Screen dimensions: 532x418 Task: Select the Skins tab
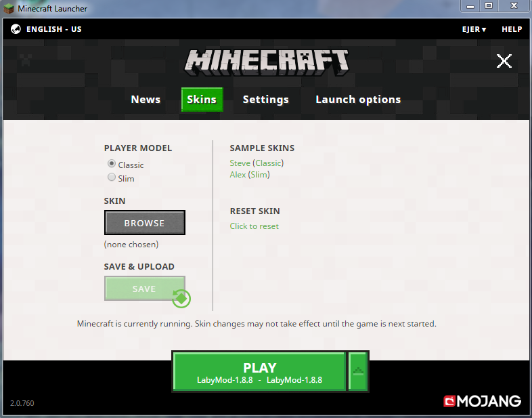202,100
